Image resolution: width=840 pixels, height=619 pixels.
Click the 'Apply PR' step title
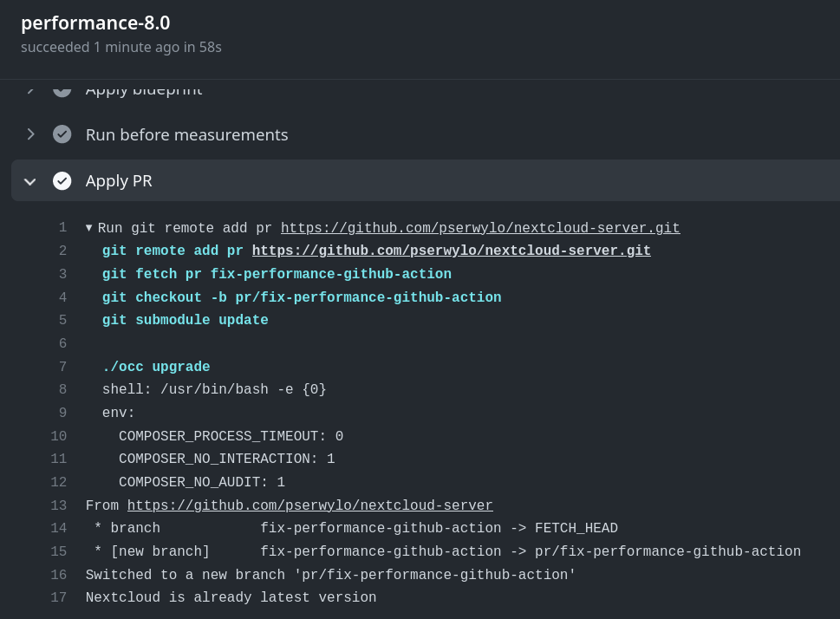[119, 181]
